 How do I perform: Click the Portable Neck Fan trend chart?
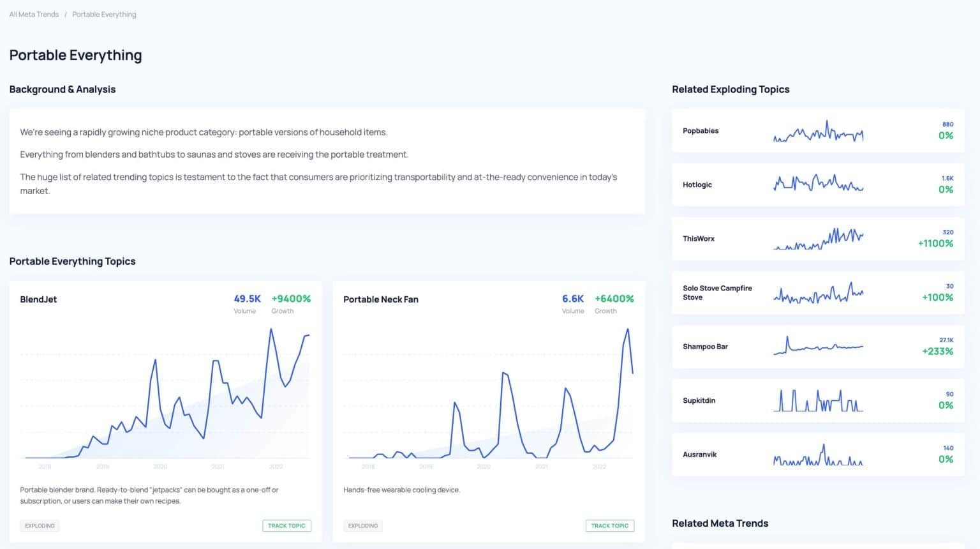click(489, 396)
